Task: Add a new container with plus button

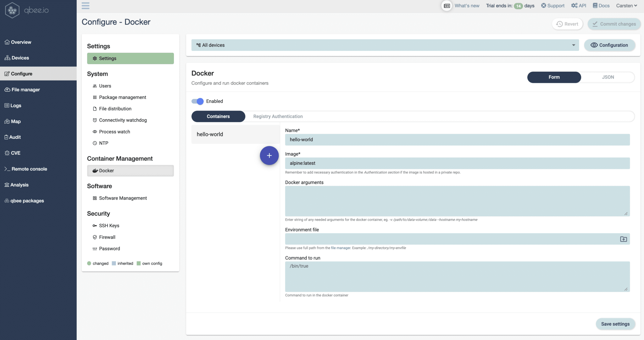Action: [269, 155]
